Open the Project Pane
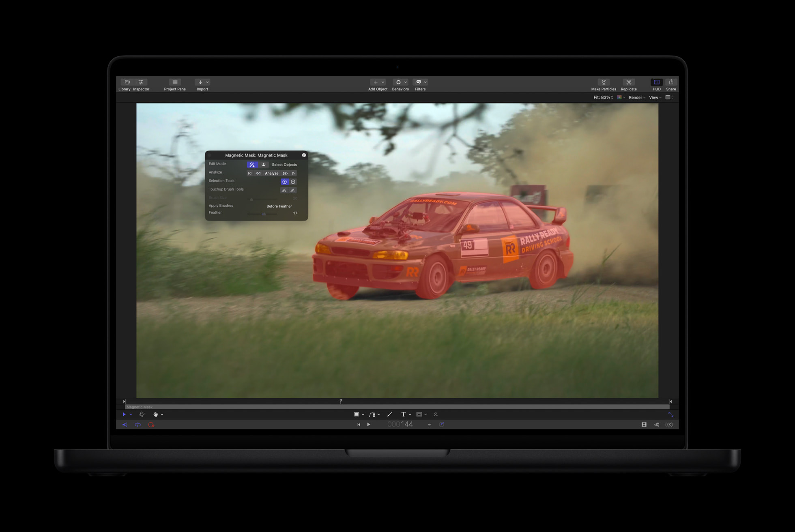 coord(174,84)
